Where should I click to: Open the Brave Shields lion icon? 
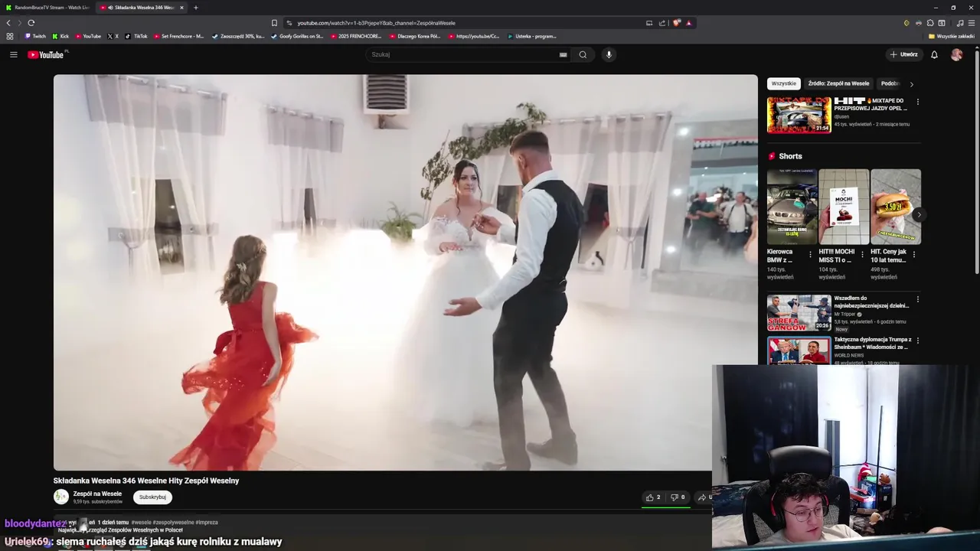coord(676,23)
